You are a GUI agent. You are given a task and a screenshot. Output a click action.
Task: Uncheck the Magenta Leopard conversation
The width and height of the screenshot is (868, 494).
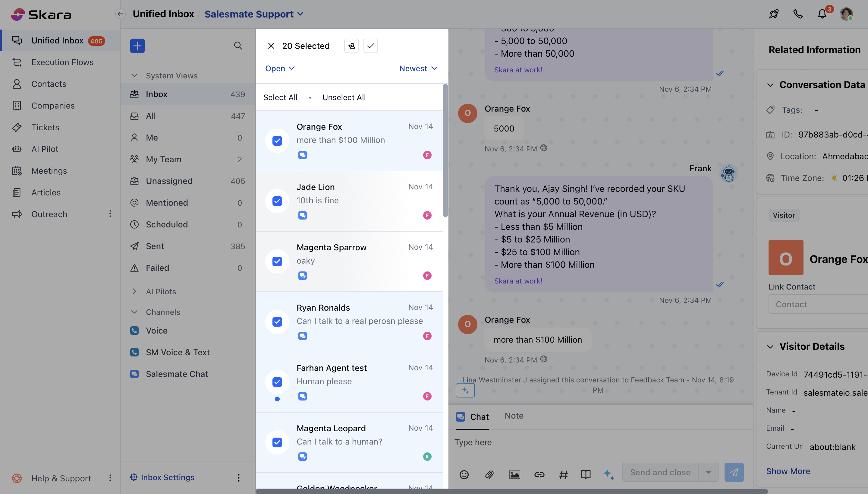[x=277, y=442]
